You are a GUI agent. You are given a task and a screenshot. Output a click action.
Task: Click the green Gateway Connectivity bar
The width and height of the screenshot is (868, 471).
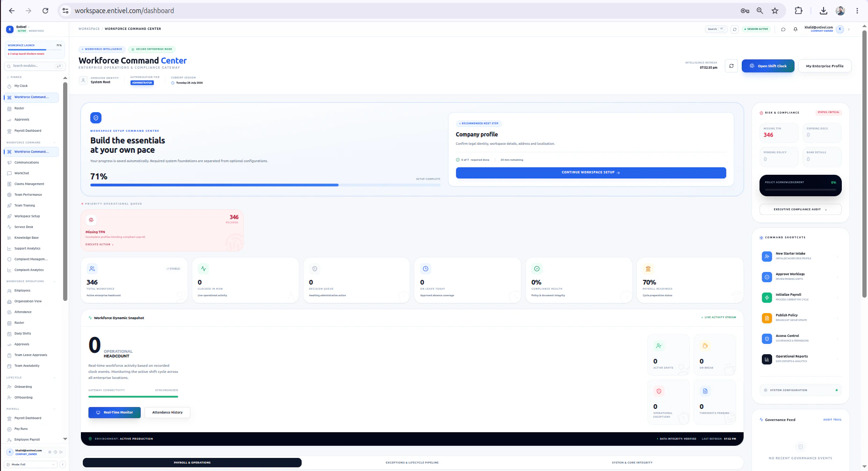pos(133,397)
